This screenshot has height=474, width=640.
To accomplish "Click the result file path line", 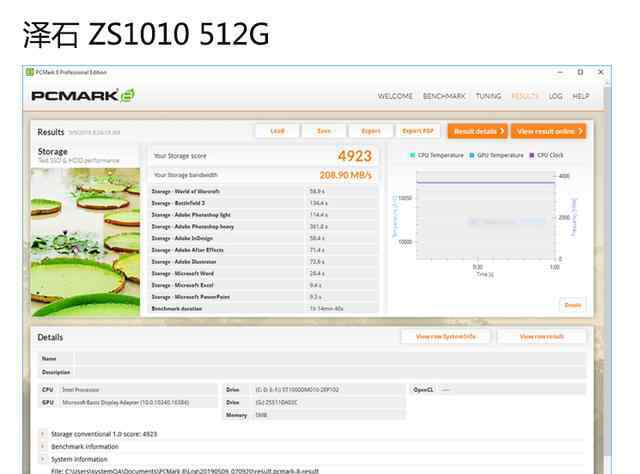I will pos(184,471).
